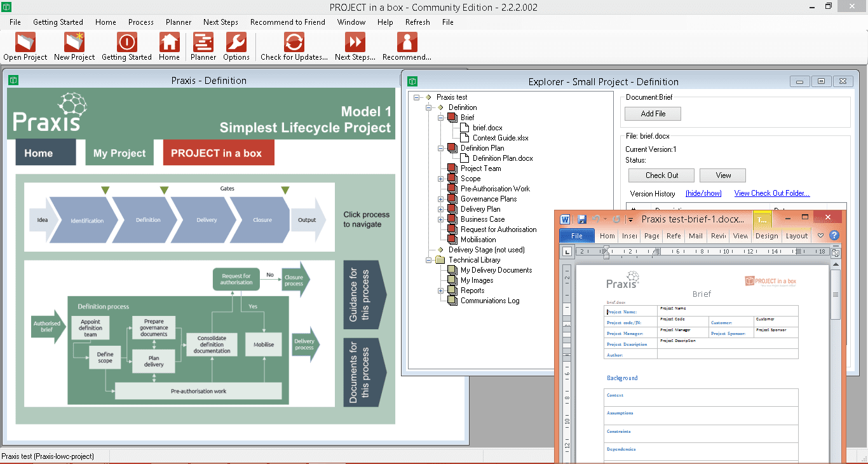Viewport: 868px width, 464px height.
Task: Collapse the Technical Library node
Action: pyautogui.click(x=429, y=260)
